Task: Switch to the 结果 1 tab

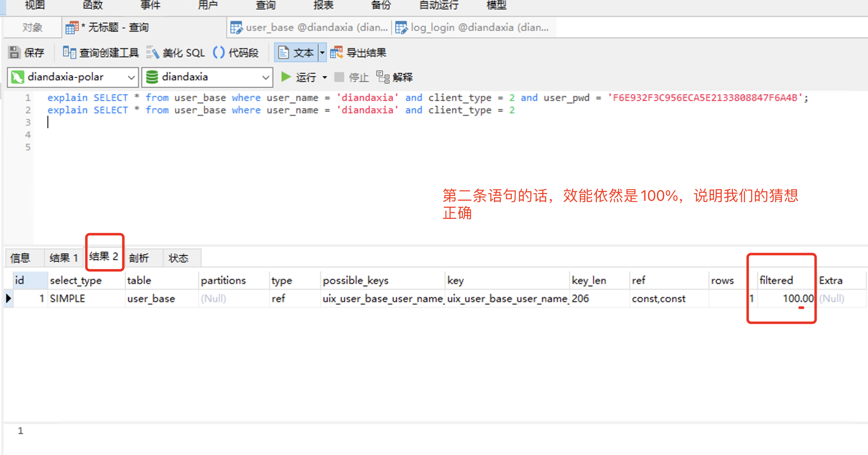Action: click(63, 258)
